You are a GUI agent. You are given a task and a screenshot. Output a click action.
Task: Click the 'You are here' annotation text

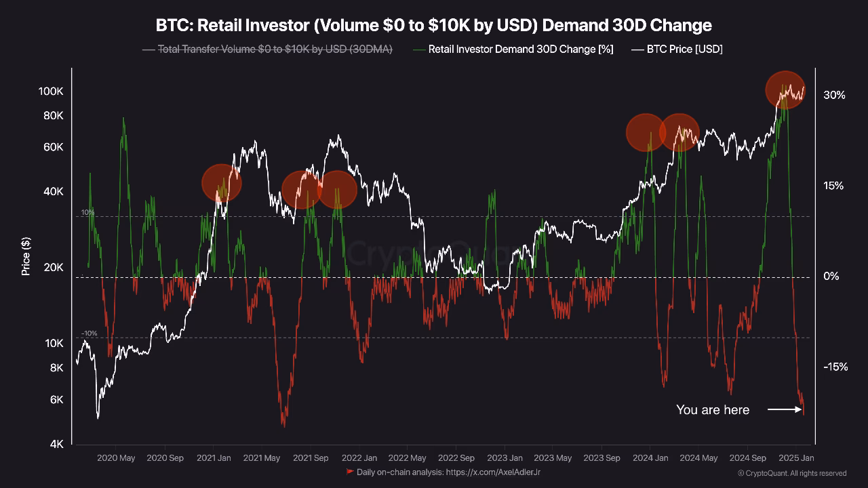(713, 409)
